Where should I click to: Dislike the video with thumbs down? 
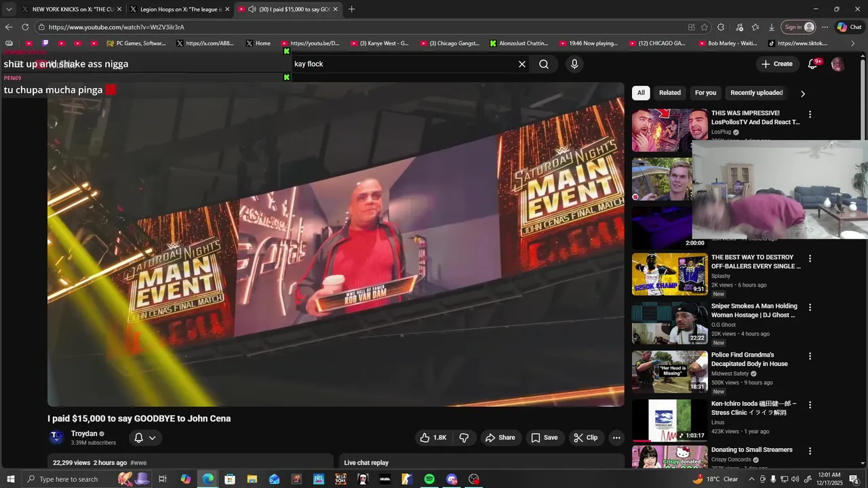coord(464,438)
